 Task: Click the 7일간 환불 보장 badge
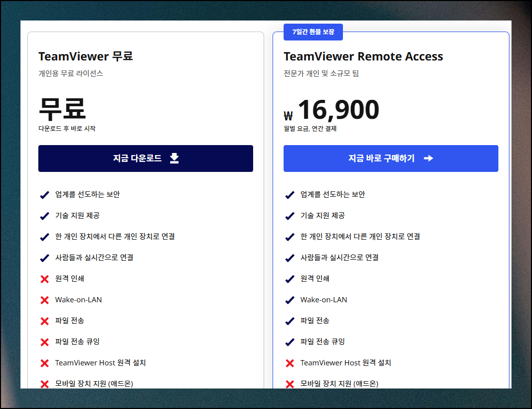[x=313, y=32]
